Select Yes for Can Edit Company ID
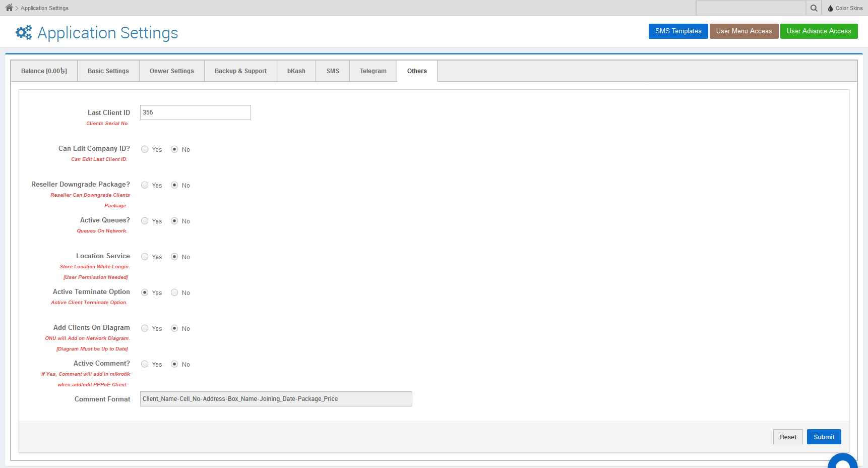The width and height of the screenshot is (868, 468). 145,149
